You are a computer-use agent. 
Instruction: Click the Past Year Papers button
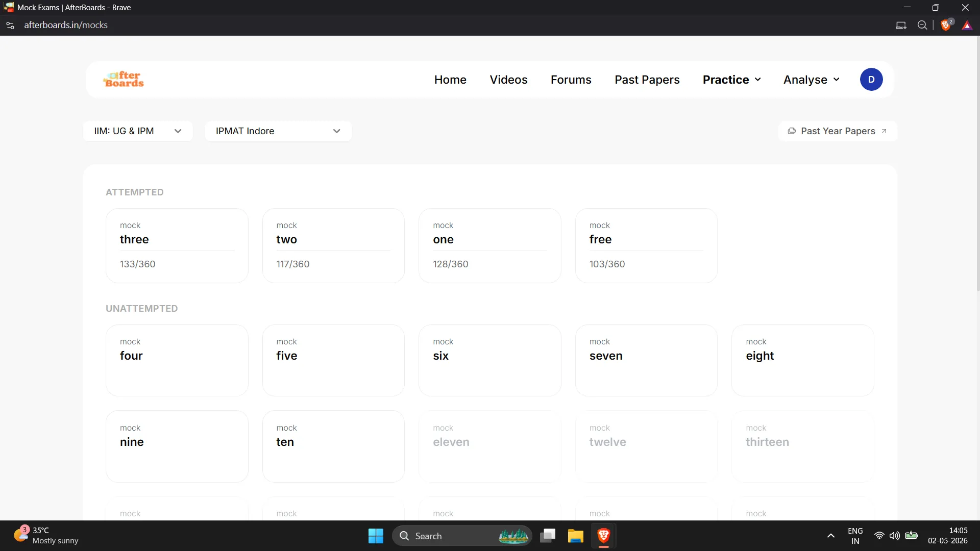point(838,131)
